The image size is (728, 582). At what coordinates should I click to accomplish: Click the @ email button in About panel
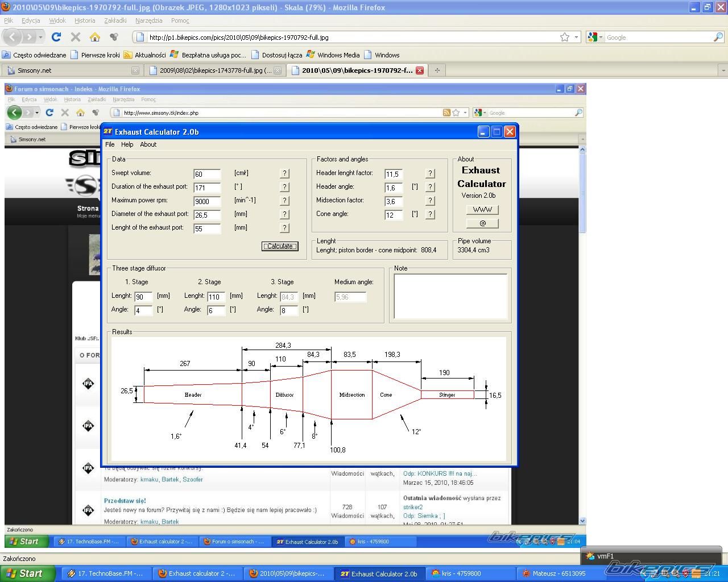pos(482,223)
